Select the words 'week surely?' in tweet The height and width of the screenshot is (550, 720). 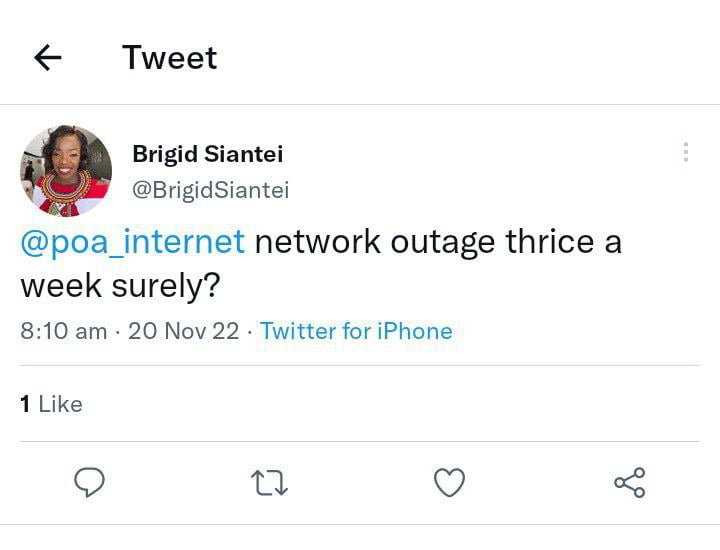(120, 287)
